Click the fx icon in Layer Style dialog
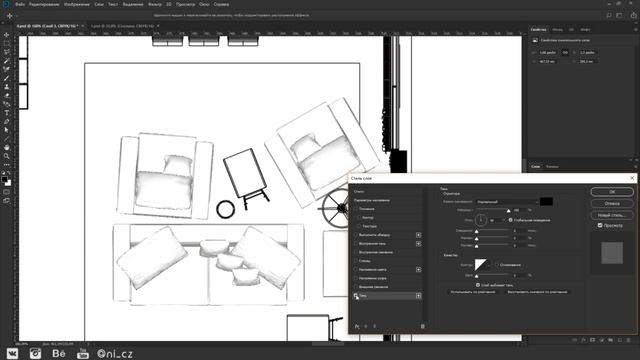The height and width of the screenshot is (360, 640). [357, 326]
